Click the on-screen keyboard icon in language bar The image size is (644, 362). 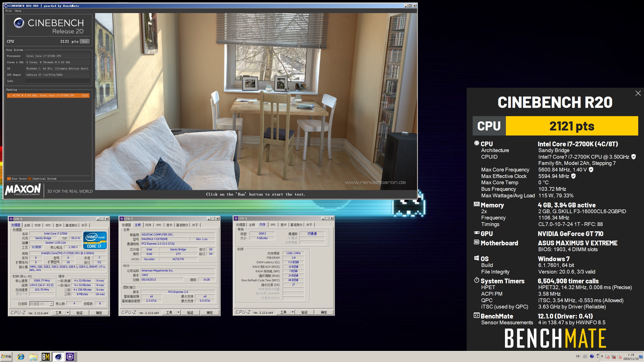[585, 356]
